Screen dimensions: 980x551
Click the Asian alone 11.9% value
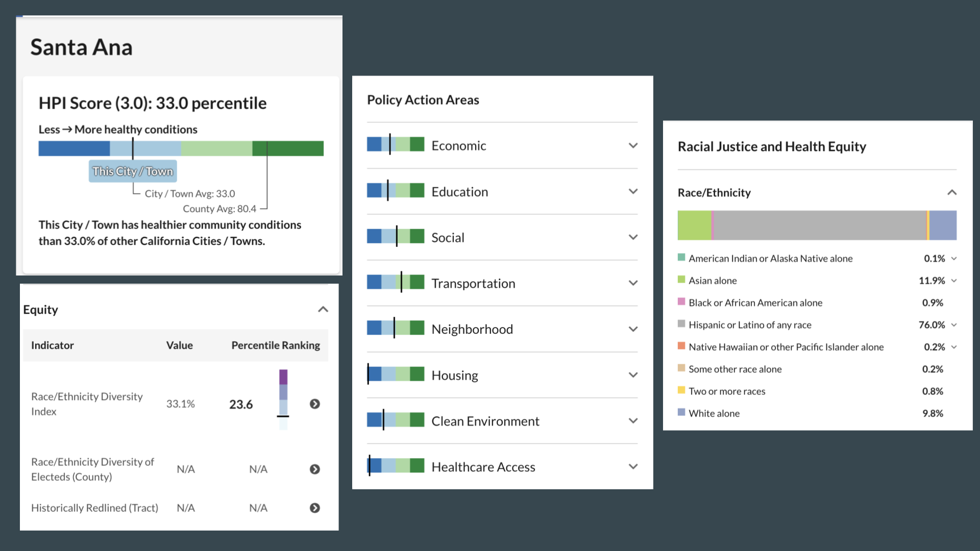[932, 281]
